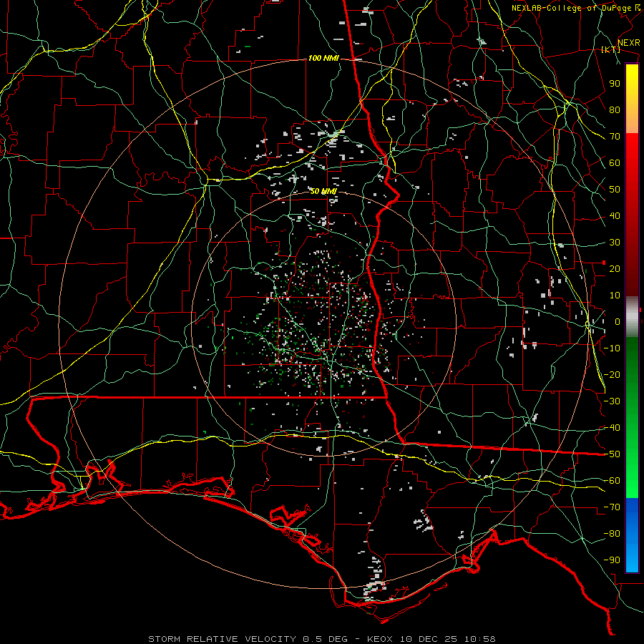Click the positive 50 scale value
The width and height of the screenshot is (644, 644).
click(x=615, y=190)
